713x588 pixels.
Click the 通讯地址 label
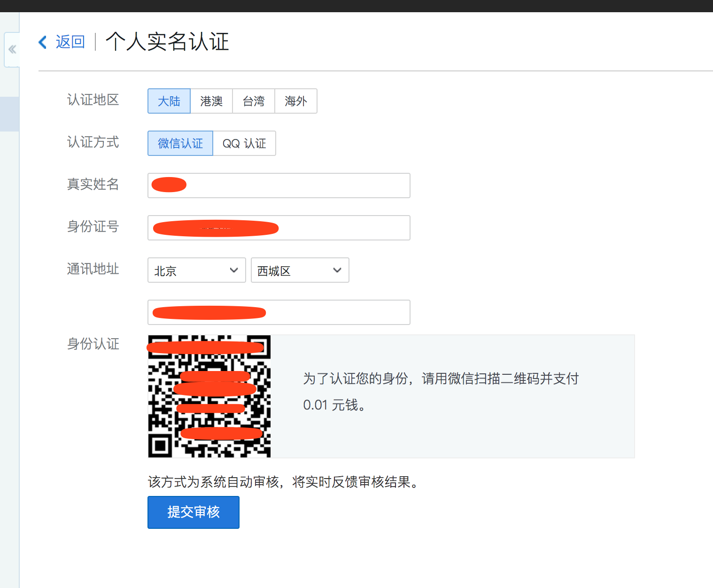[93, 269]
